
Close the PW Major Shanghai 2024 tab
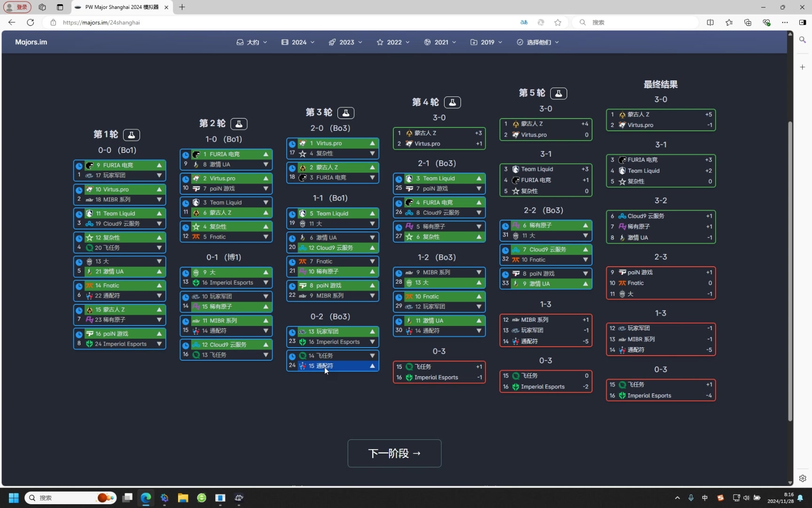click(166, 7)
